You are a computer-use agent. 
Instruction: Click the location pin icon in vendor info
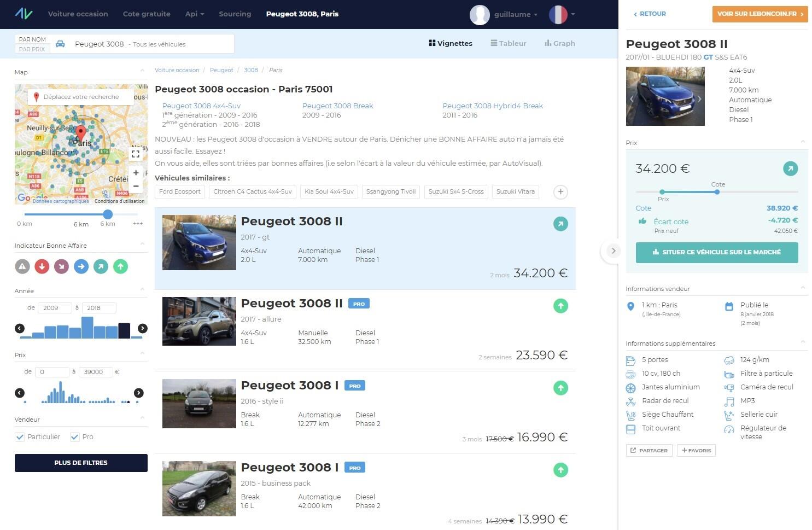[x=630, y=306]
